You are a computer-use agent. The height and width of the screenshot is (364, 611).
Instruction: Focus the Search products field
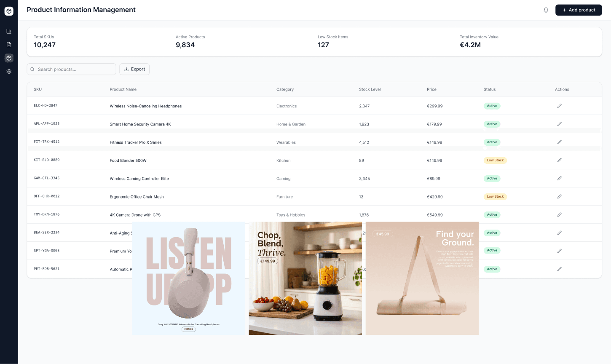71,69
